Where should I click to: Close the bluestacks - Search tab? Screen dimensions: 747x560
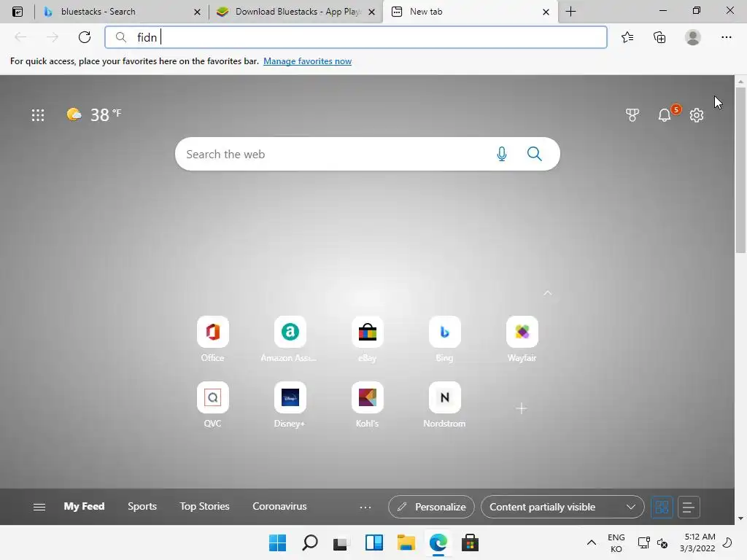click(197, 12)
